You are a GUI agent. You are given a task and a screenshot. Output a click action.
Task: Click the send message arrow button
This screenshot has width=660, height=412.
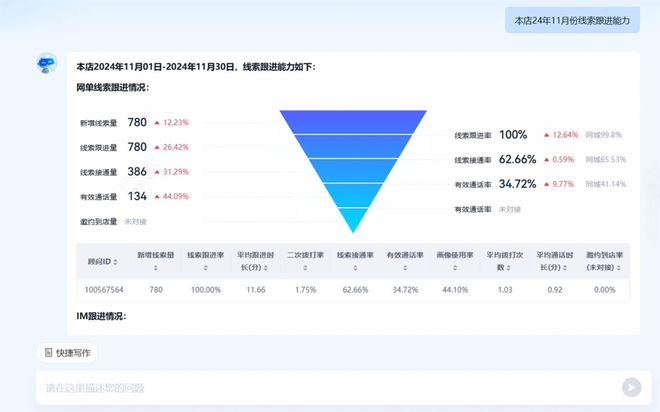631,387
